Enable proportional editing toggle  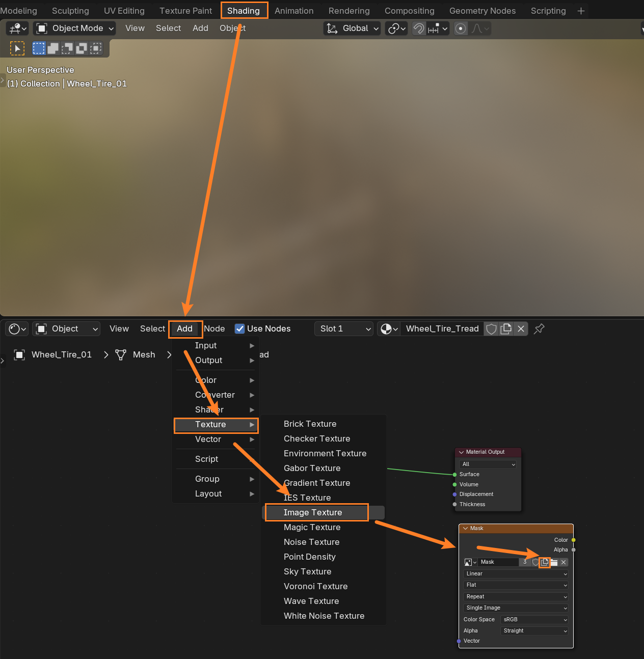(461, 29)
